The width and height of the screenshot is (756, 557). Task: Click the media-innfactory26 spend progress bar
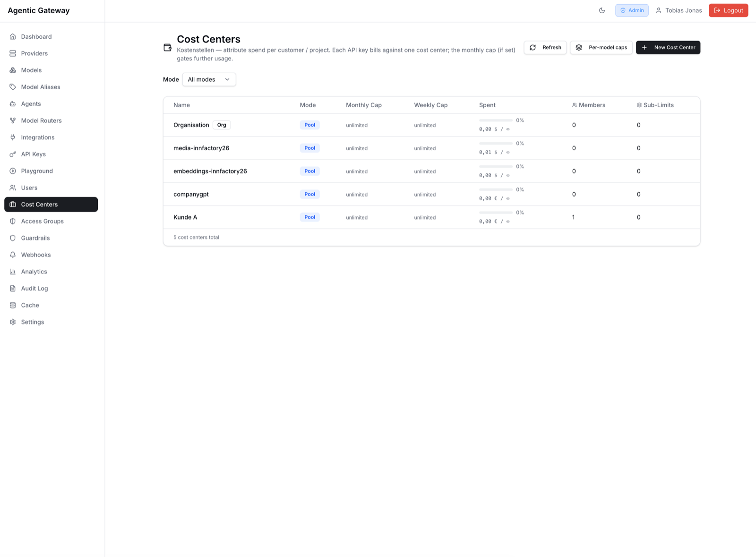496,143
